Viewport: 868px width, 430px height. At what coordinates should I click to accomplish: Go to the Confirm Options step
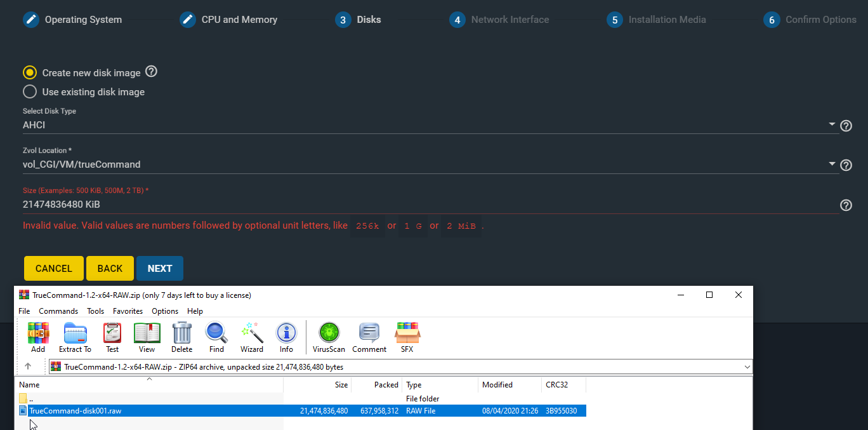click(821, 20)
